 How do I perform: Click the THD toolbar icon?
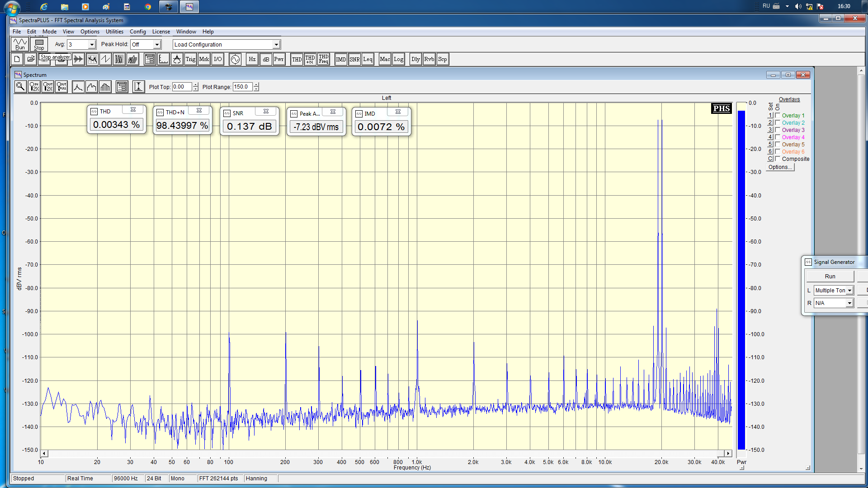(297, 59)
